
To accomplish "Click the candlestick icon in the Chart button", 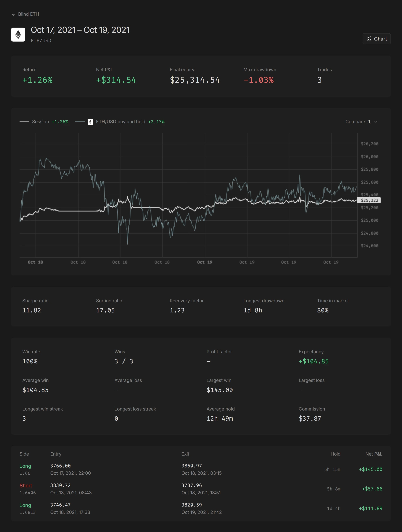I will (x=369, y=39).
